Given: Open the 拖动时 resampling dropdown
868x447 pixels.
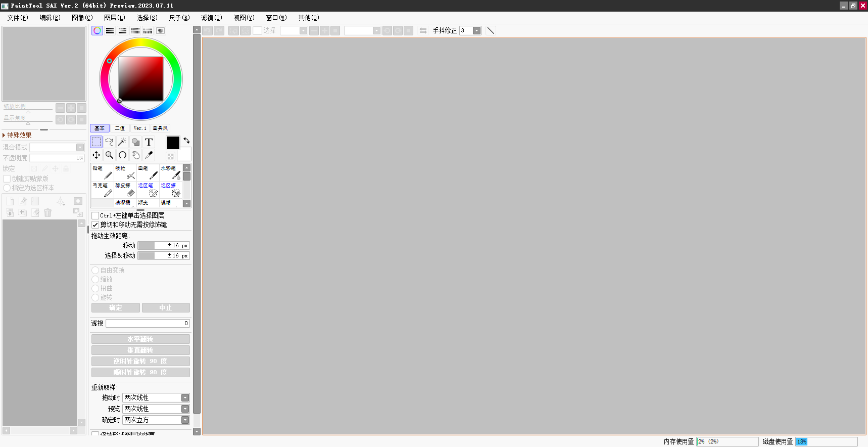Looking at the screenshot, I should tap(185, 398).
